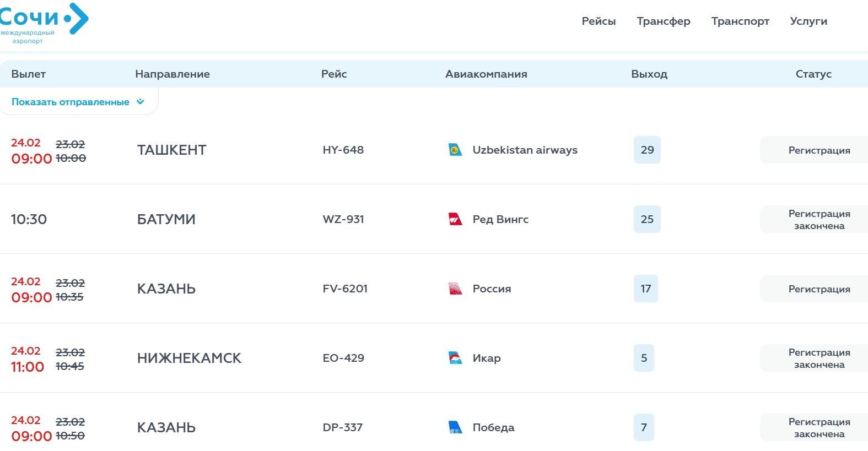Image resolution: width=868 pixels, height=451 pixels.
Task: Click the Победа airline logo icon
Action: [x=455, y=427]
